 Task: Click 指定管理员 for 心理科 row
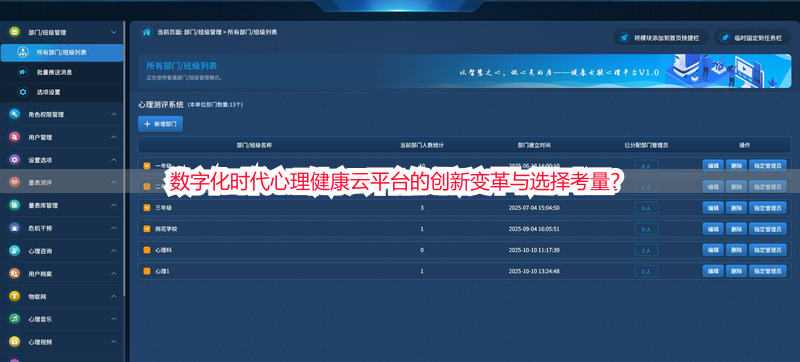[x=767, y=250]
